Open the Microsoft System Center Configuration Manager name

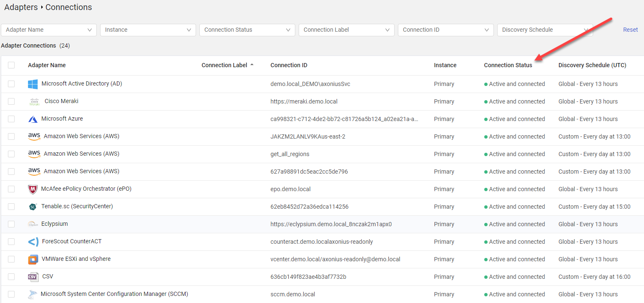point(114,294)
